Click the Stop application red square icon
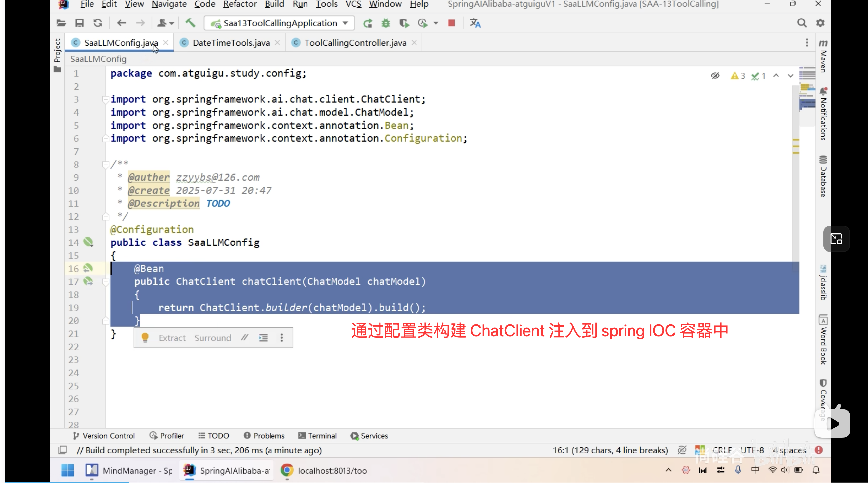The height and width of the screenshot is (483, 868). (x=452, y=23)
